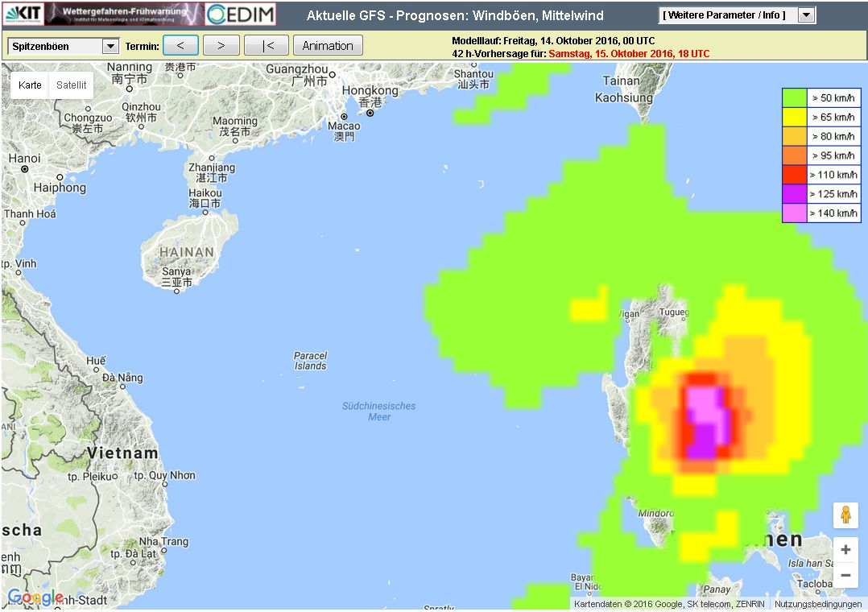This screenshot has height=612, width=868.
Task: Click the yellow > 65 km/h legend swatch
Action: [x=795, y=117]
